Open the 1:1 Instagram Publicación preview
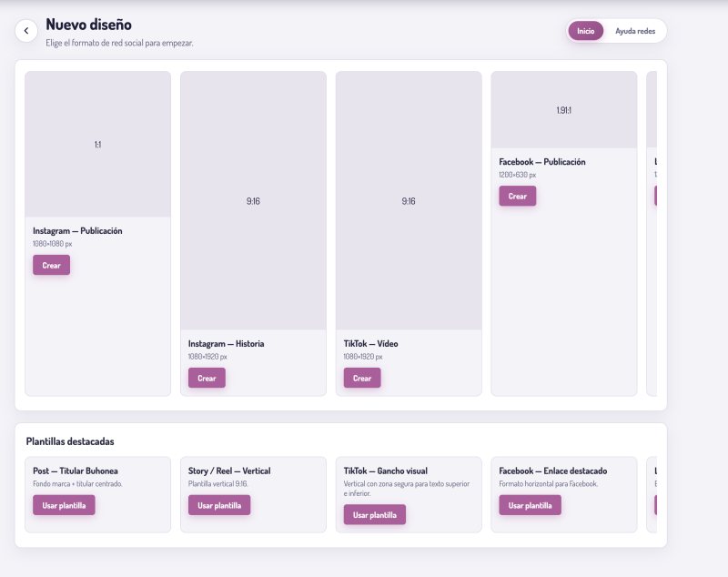Screen dimensions: 728x577 (98, 145)
